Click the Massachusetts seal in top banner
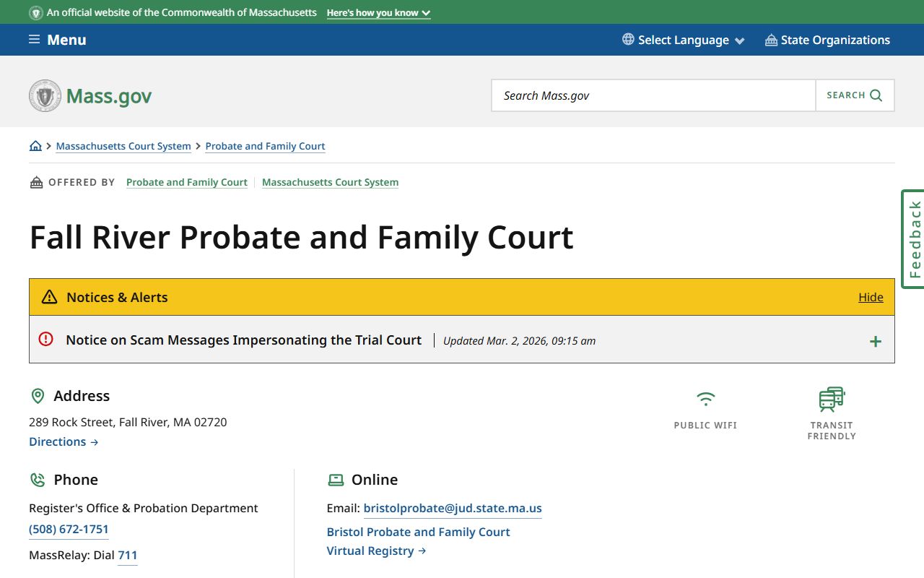 tap(35, 13)
